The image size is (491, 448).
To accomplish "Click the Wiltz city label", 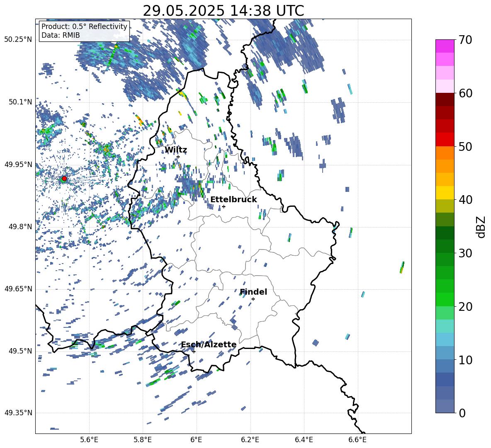I will click(176, 150).
